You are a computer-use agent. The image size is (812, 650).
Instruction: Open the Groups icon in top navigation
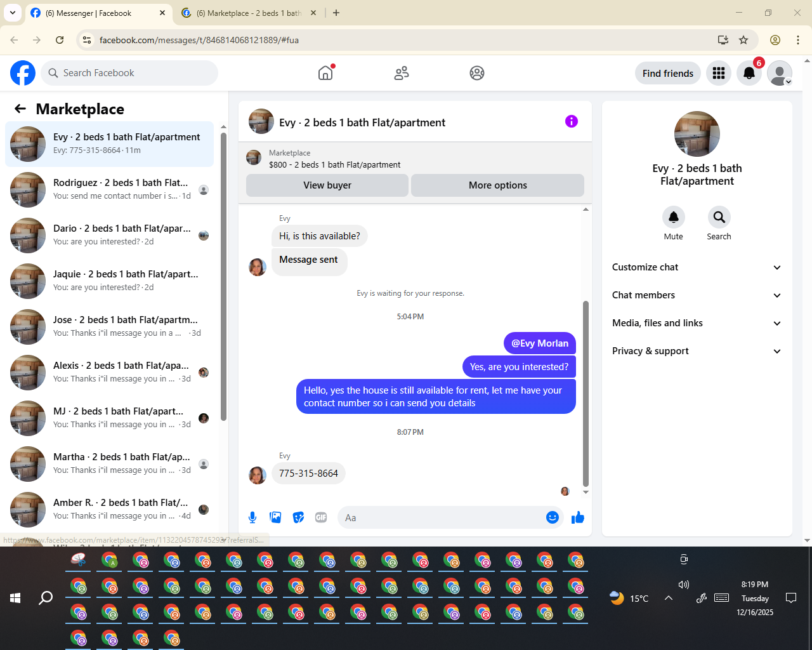[477, 73]
